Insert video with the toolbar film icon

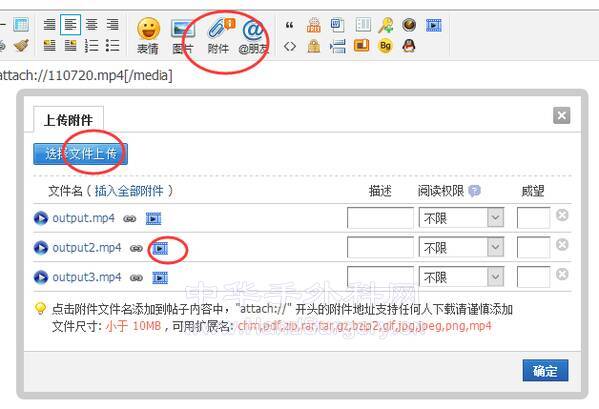coord(434,25)
